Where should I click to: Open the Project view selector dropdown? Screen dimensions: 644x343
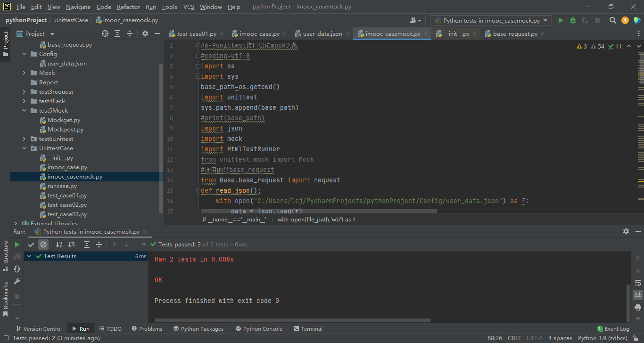pos(36,33)
